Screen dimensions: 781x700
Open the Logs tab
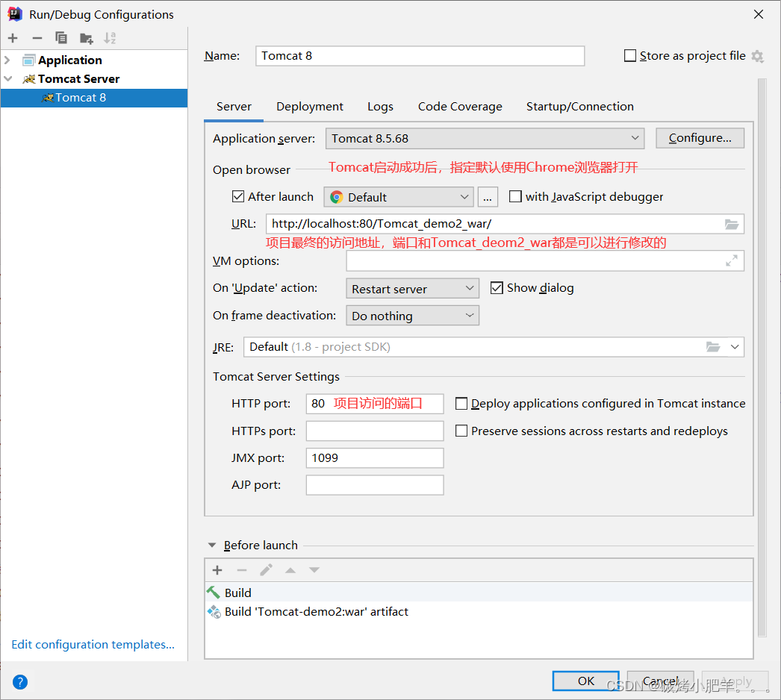click(x=381, y=107)
